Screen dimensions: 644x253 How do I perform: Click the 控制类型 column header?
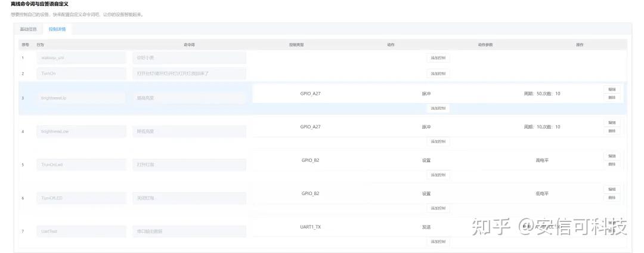tap(296, 44)
